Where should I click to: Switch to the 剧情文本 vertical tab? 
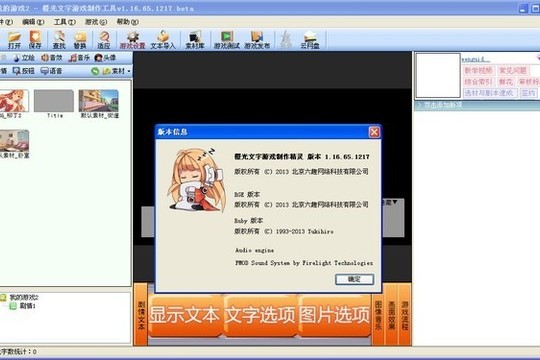click(141, 315)
